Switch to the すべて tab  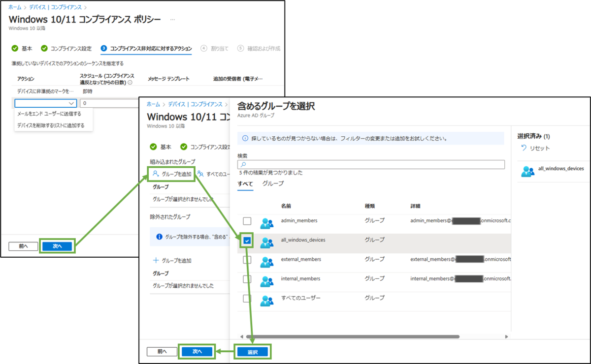pos(245,184)
